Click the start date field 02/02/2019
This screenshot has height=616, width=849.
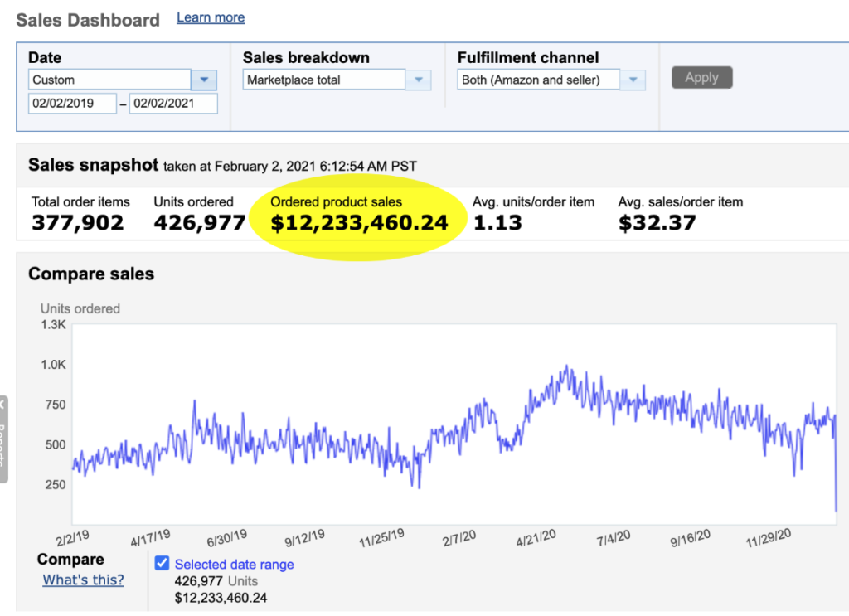point(72,104)
